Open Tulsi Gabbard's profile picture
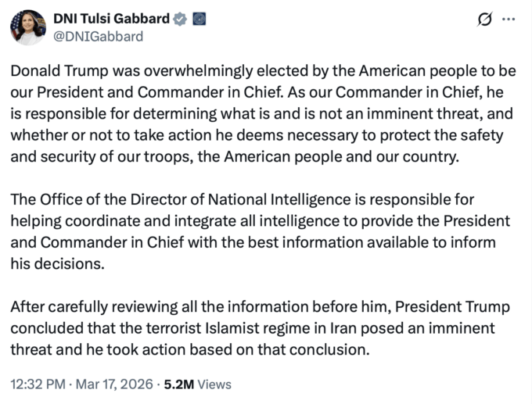This screenshot has height=404, width=532. [27, 27]
